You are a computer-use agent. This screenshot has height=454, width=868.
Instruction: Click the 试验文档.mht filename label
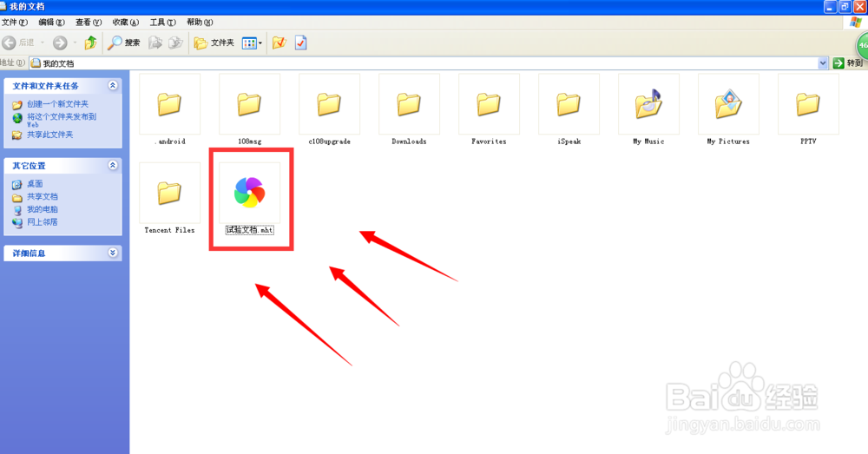[x=249, y=230]
